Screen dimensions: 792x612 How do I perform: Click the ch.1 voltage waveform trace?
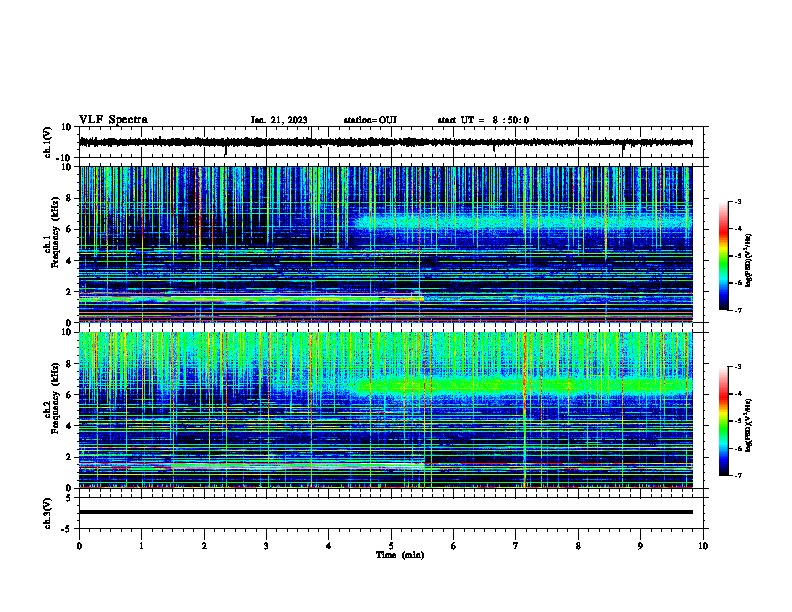pyautogui.click(x=385, y=142)
